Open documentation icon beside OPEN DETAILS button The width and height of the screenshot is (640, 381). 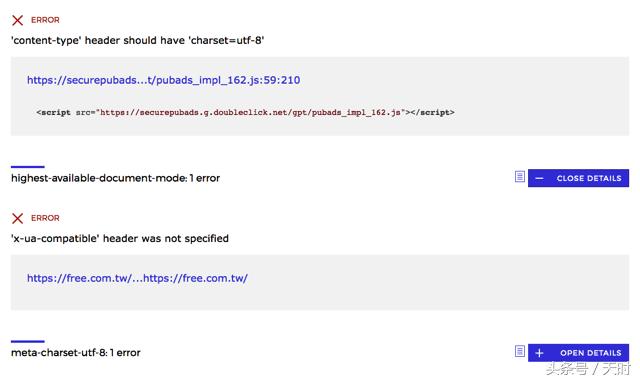pyautogui.click(x=520, y=351)
